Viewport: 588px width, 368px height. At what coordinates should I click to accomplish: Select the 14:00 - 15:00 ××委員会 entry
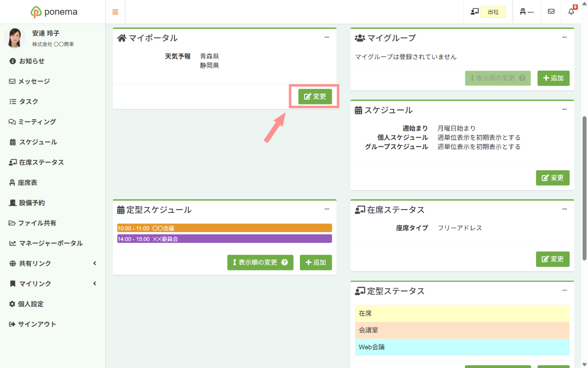(224, 239)
